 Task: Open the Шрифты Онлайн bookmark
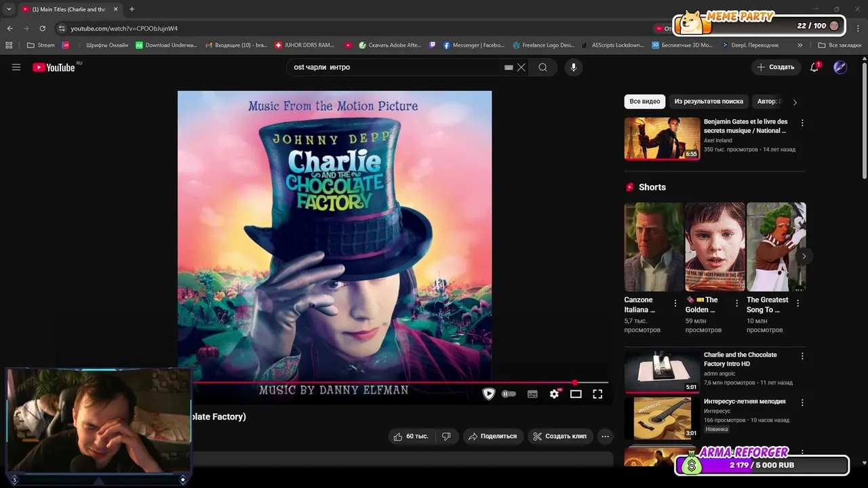[x=102, y=45]
